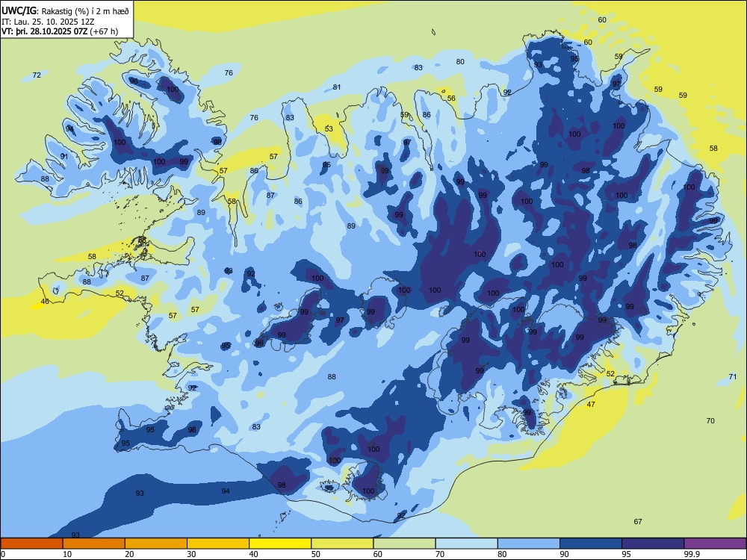Click the map value '47' on the southeast coast
Screen dimensions: 747x560
click(x=591, y=405)
